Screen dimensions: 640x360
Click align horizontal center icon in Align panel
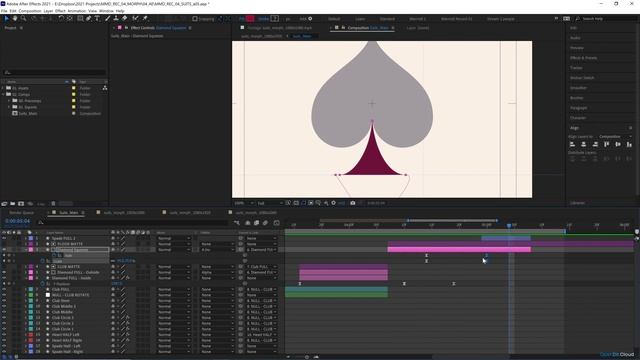pyautogui.click(x=584, y=144)
